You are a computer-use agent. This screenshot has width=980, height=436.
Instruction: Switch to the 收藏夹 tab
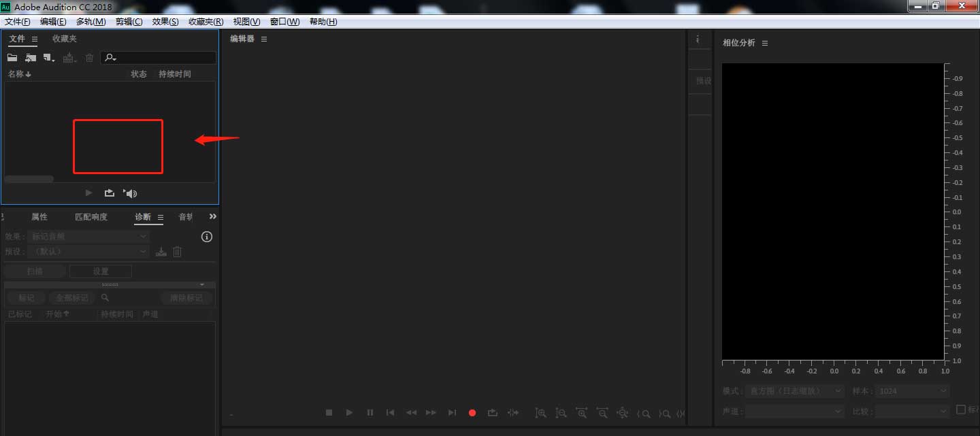click(x=65, y=39)
